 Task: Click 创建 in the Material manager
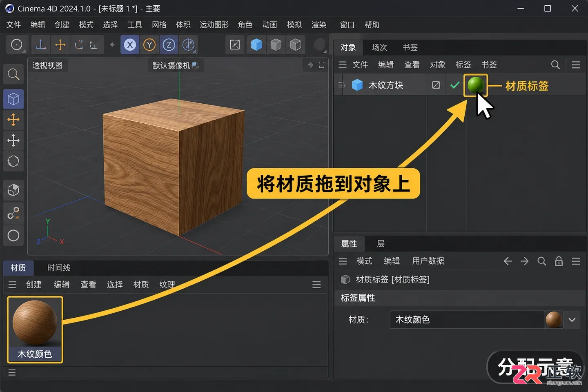(34, 285)
